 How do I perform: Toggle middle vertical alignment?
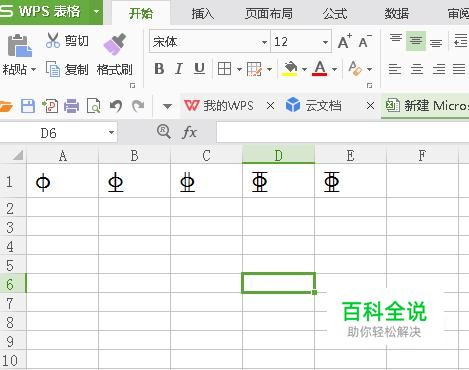tap(416, 41)
